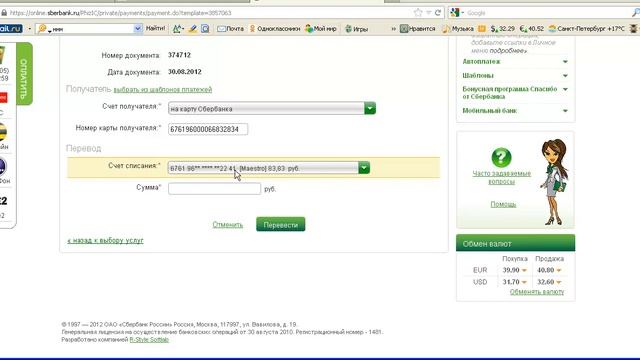Open Мой мир toolbar item
The height and width of the screenshot is (360, 640).
[x=321, y=29]
